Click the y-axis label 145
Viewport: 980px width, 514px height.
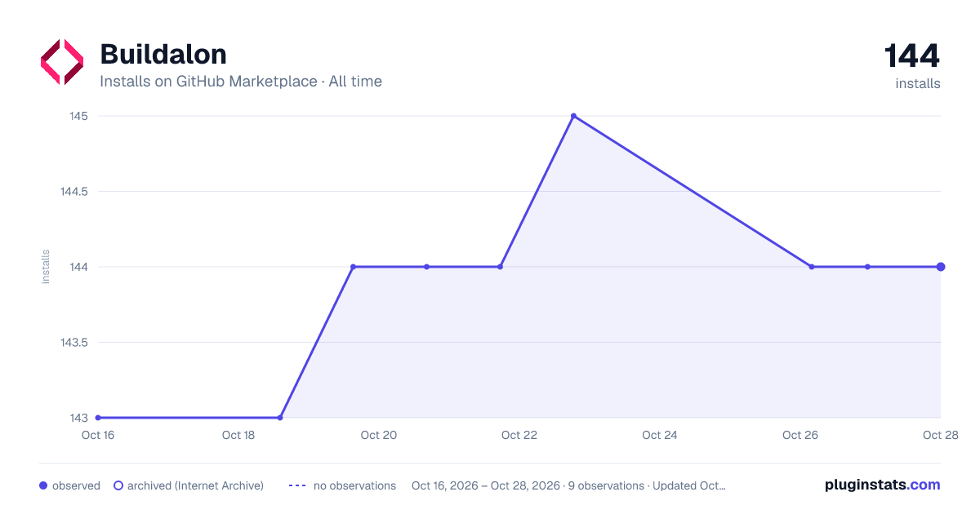(x=79, y=116)
